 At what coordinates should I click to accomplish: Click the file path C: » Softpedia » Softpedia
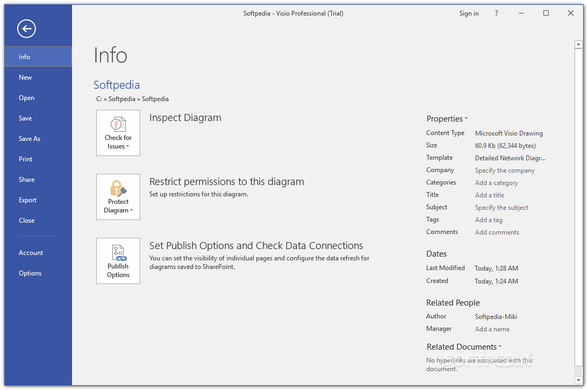pyautogui.click(x=132, y=99)
